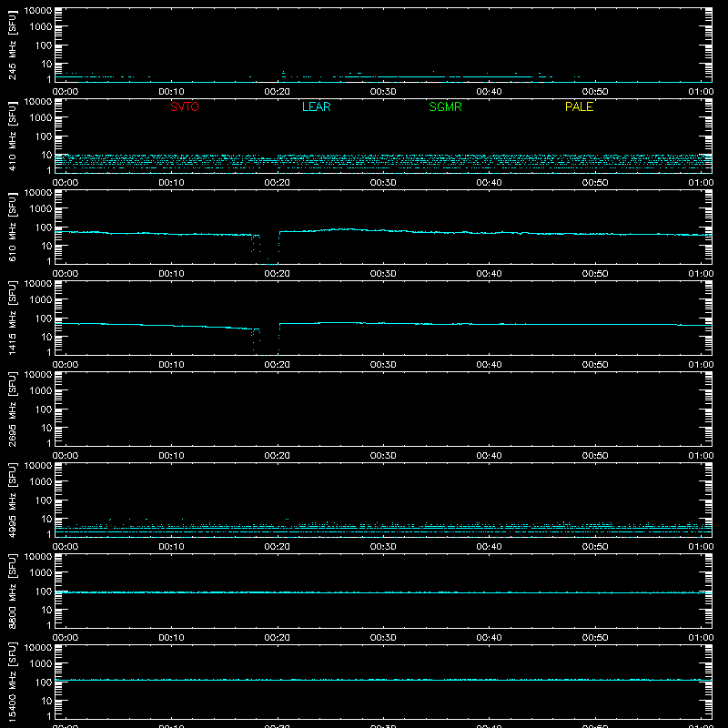The image size is (728, 728).
Task: Click the empty 2695 MHz plot area
Action: [383, 409]
